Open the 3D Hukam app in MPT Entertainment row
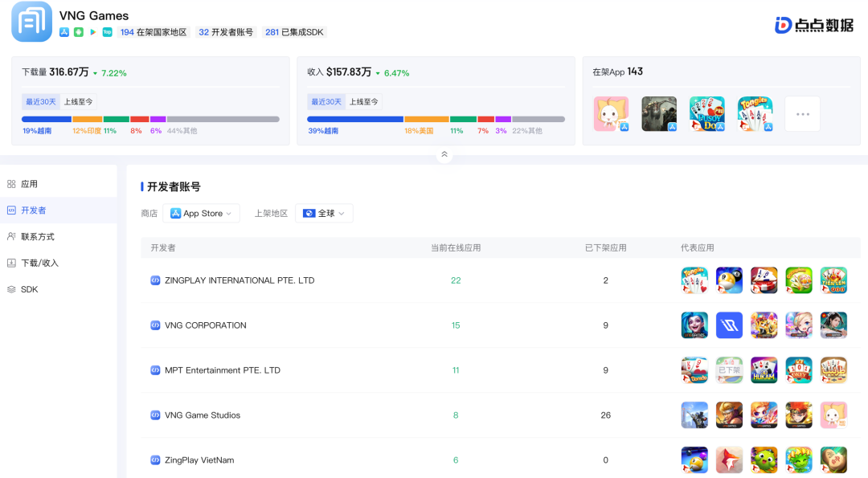This screenshot has height=478, width=868. 764,370
